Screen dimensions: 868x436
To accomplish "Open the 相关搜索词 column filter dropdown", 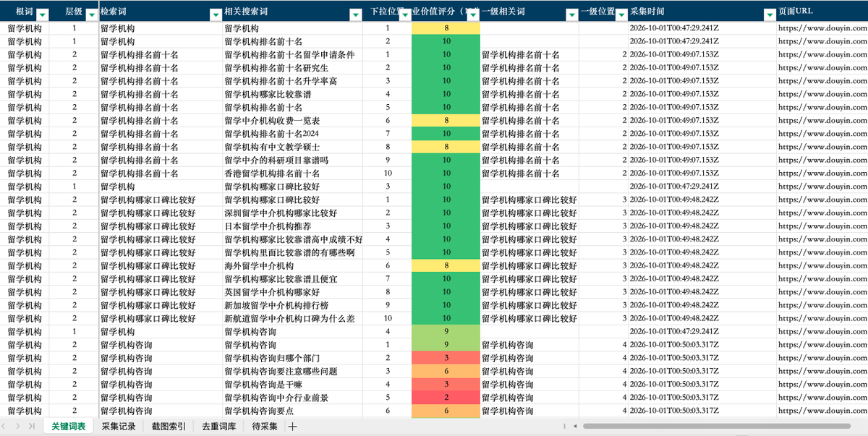I will (x=356, y=14).
